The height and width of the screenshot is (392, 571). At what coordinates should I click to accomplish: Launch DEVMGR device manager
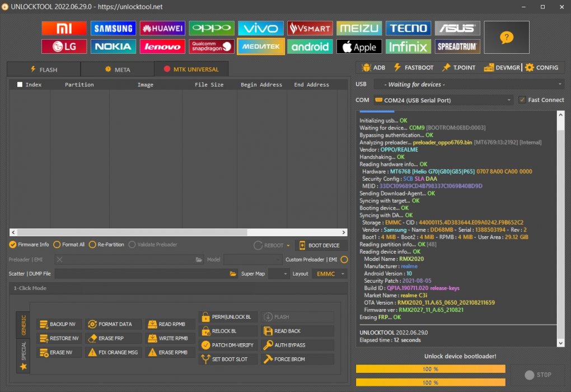502,67
